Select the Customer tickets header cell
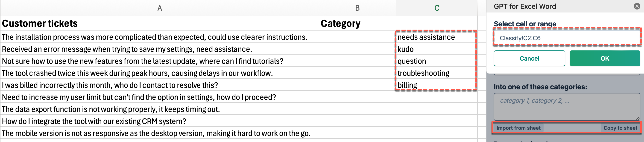 pyautogui.click(x=159, y=23)
